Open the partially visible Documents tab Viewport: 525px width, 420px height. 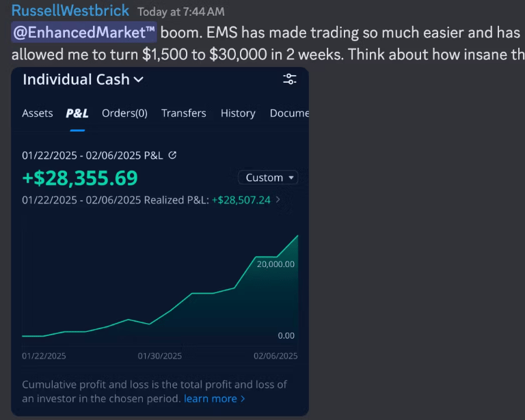289,113
